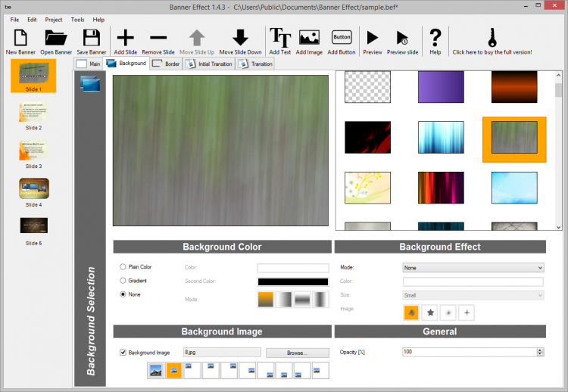Open the Project menu
The height and width of the screenshot is (392, 568).
pyautogui.click(x=54, y=19)
